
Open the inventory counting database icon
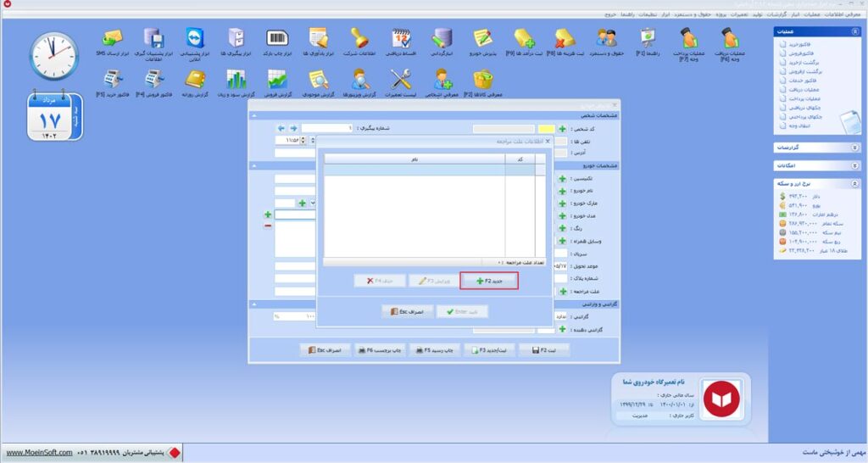(x=442, y=39)
